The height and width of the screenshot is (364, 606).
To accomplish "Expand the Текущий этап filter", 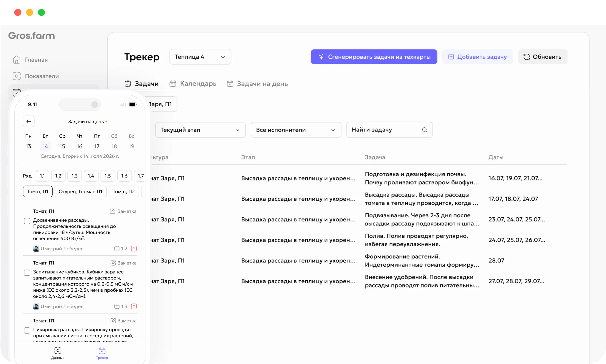I will tap(200, 130).
